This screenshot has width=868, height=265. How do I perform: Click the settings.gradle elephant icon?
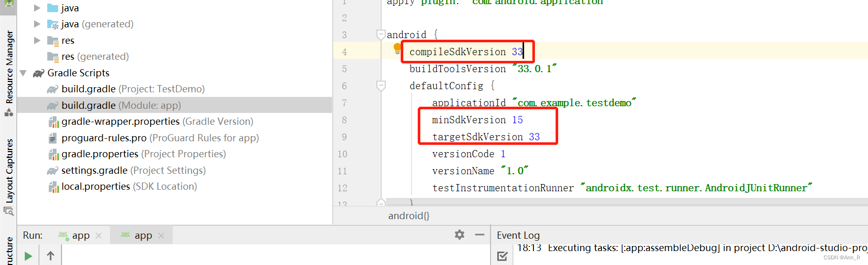click(53, 171)
